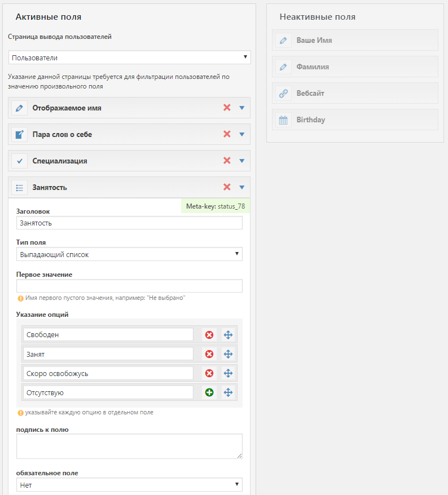Image resolution: width=448 pixels, height=495 pixels.
Task: Click the подпись к полю textarea
Action: (129, 446)
